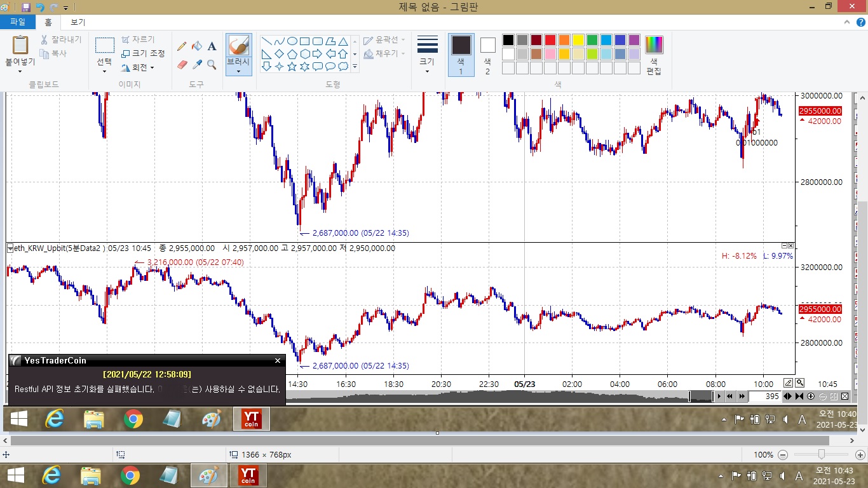
Task: Click the 크기 조정 resize button
Action: [144, 53]
